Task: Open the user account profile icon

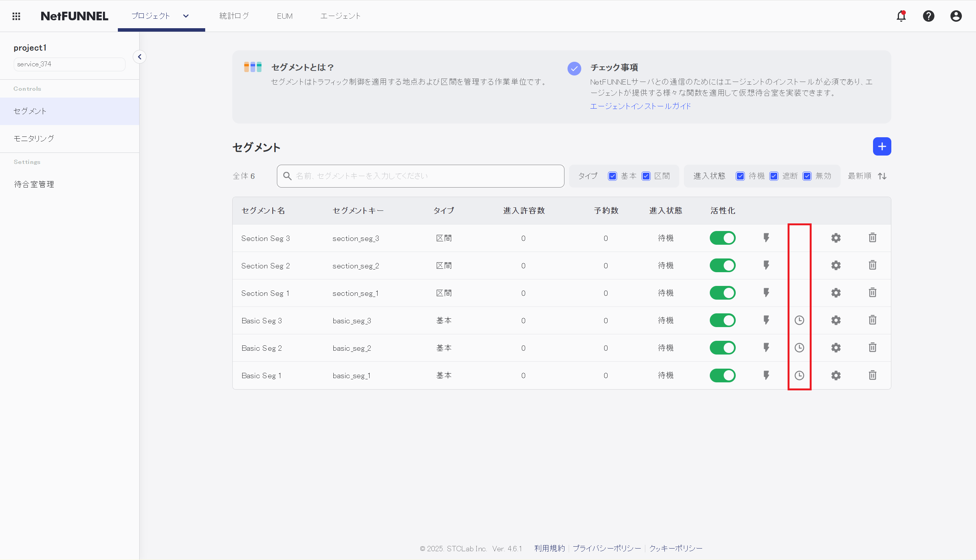Action: click(956, 16)
